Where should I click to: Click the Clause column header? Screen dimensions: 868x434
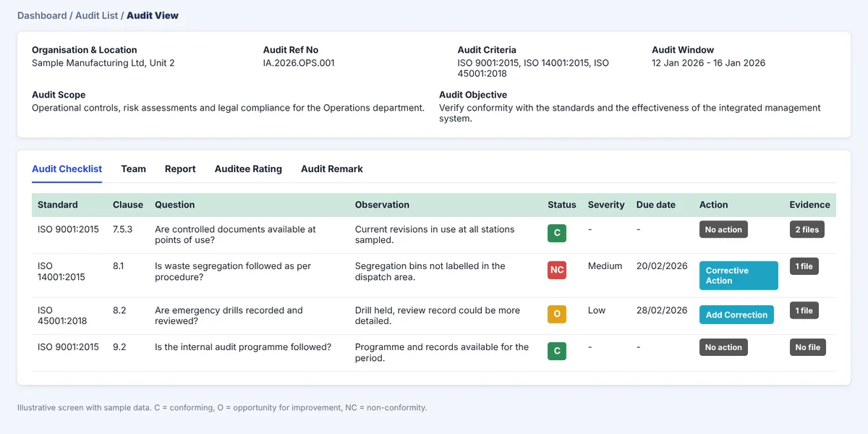coord(128,205)
